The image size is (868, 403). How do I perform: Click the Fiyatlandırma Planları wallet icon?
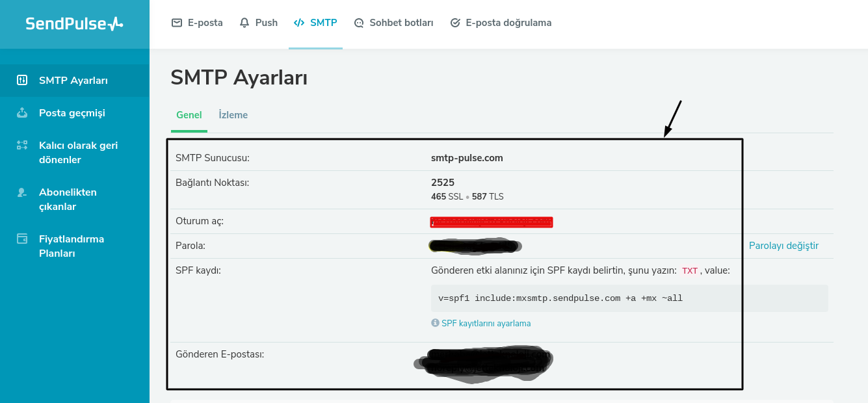tap(22, 239)
